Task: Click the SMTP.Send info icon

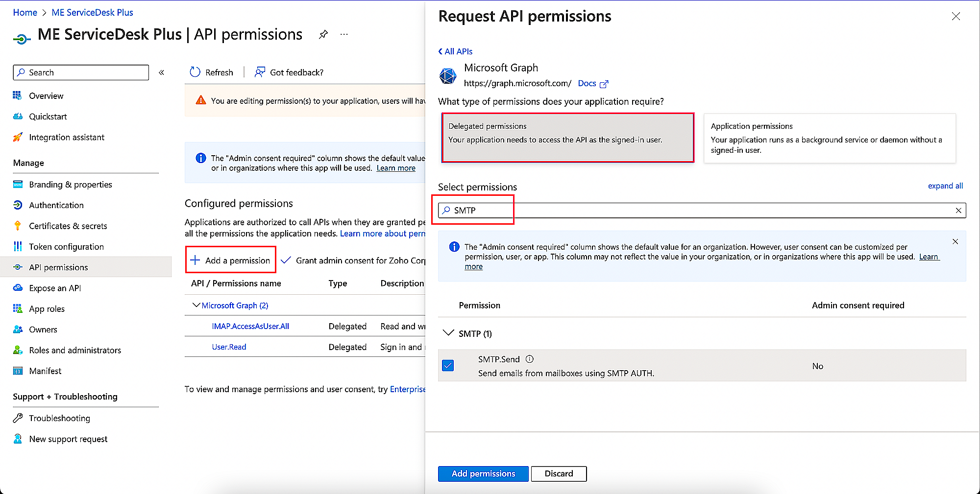Action: 530,359
